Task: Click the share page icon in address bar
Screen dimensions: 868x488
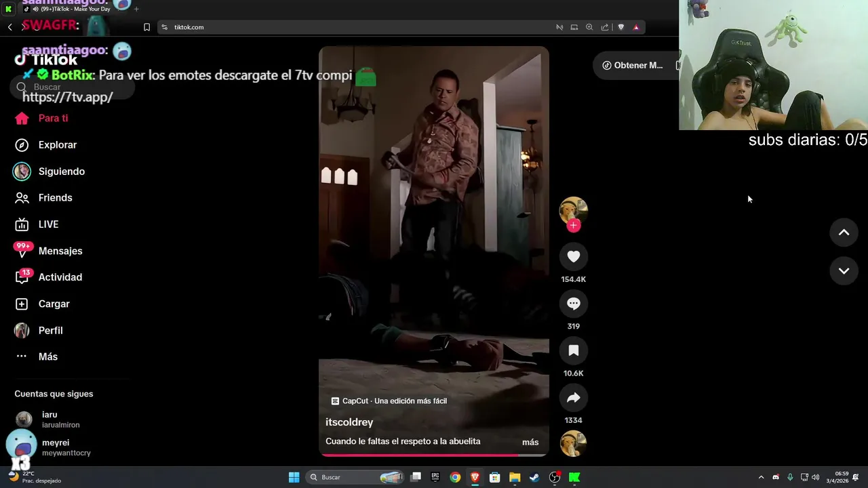Action: (605, 27)
